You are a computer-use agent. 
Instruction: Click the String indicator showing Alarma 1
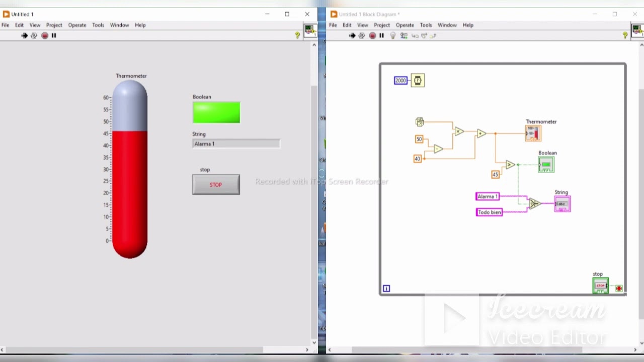236,144
